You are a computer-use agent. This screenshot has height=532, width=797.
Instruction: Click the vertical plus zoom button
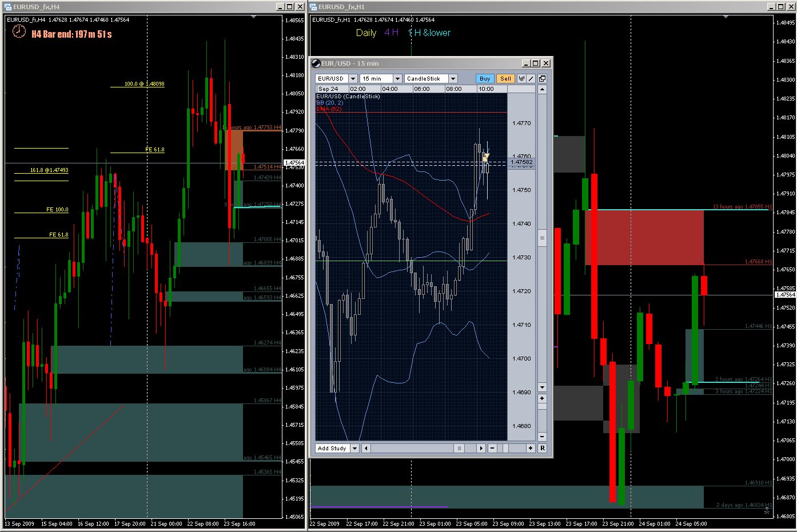tap(542, 398)
